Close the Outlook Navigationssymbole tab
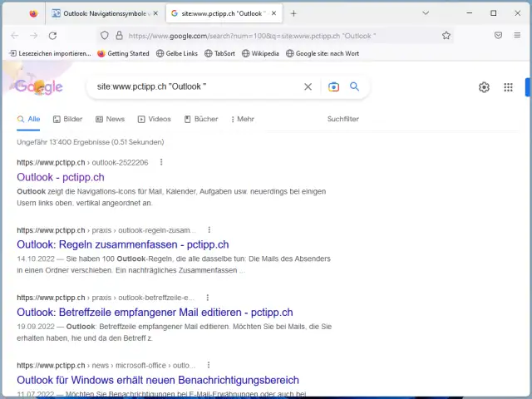 pyautogui.click(x=155, y=13)
